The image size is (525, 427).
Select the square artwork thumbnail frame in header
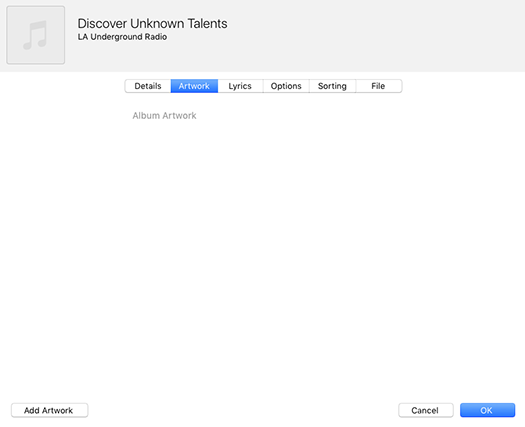(35, 35)
